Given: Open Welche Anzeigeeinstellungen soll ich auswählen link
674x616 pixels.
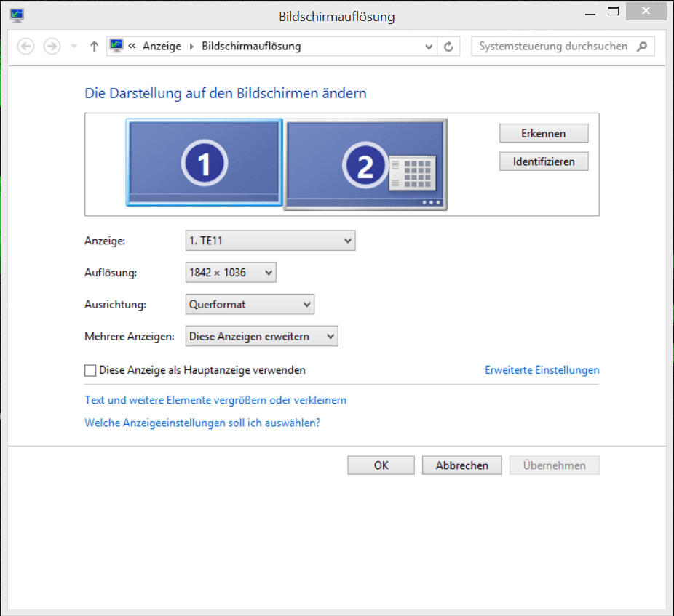Looking at the screenshot, I should [202, 423].
